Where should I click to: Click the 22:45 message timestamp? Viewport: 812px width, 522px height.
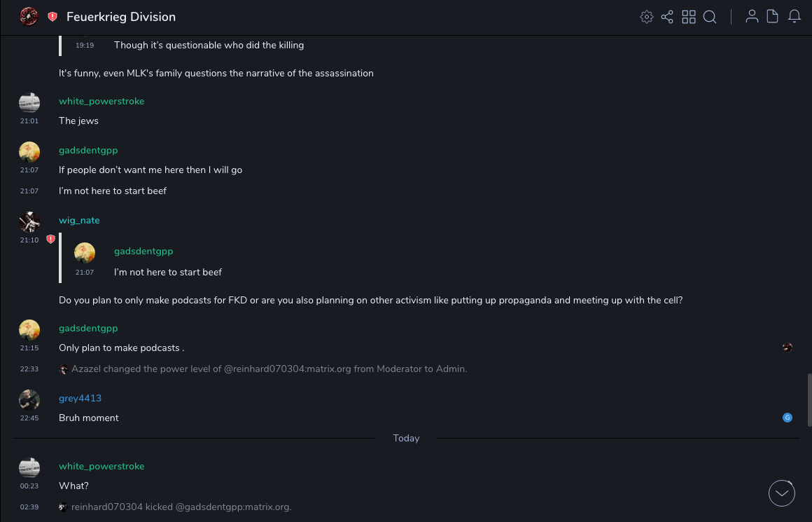pos(29,418)
